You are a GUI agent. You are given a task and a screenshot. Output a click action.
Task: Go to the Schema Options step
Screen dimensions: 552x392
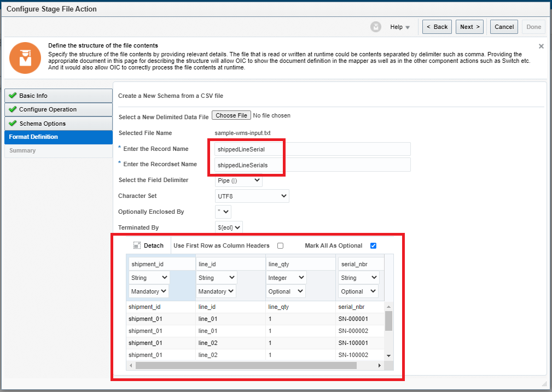[x=59, y=124]
